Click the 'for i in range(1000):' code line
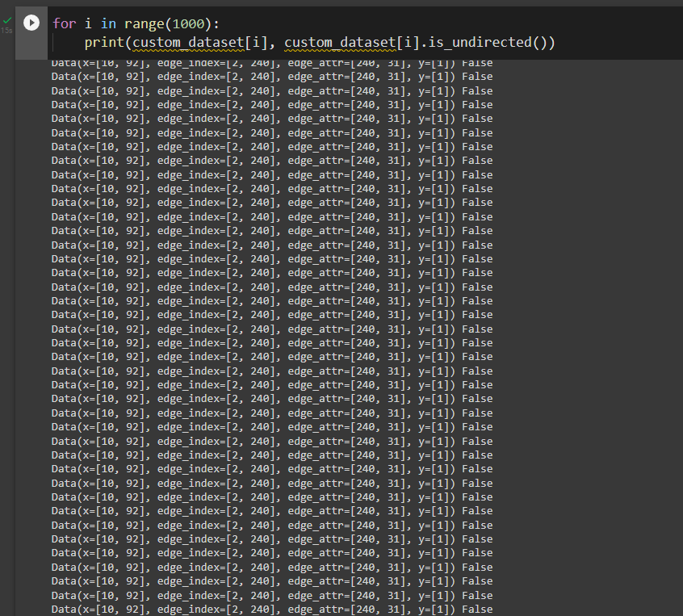The height and width of the screenshot is (616, 683). (x=136, y=23)
